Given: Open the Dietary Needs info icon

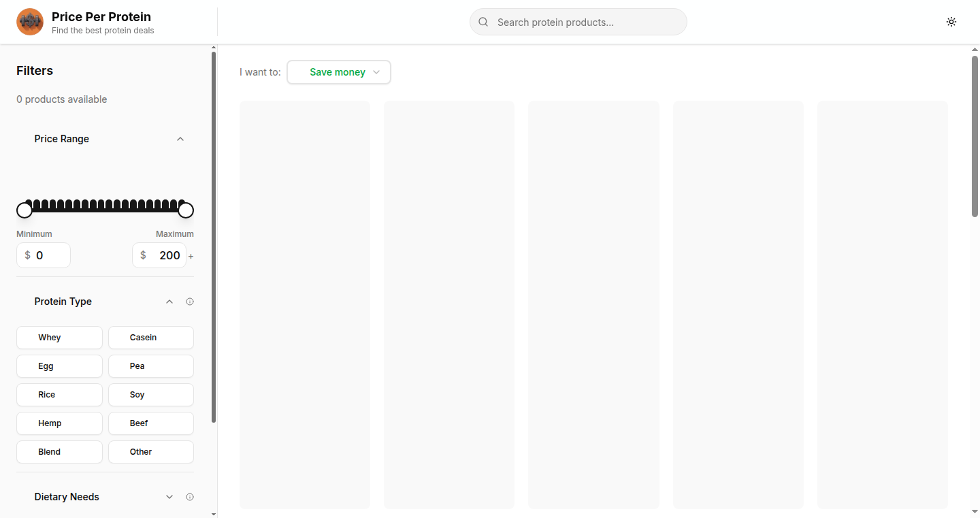Looking at the screenshot, I should click(x=190, y=497).
